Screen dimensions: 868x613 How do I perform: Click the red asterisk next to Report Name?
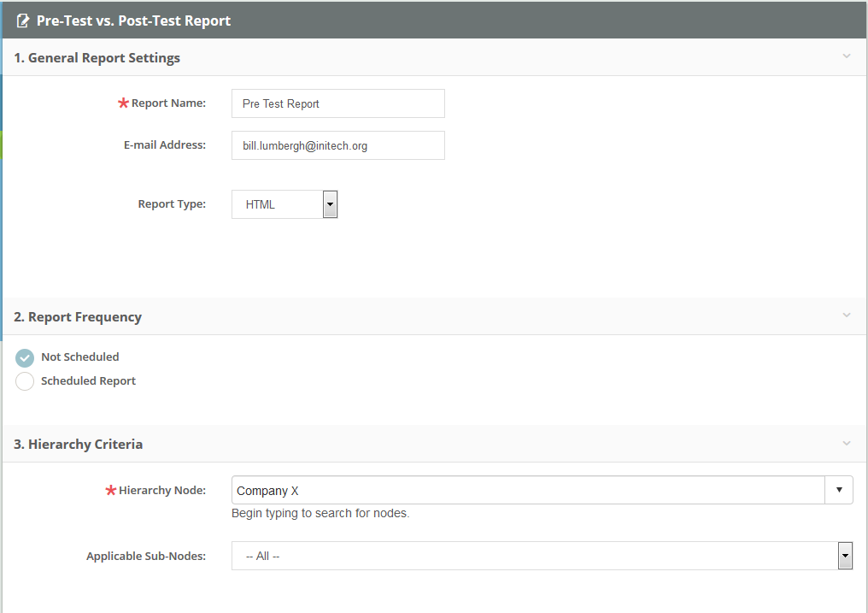pyautogui.click(x=123, y=103)
